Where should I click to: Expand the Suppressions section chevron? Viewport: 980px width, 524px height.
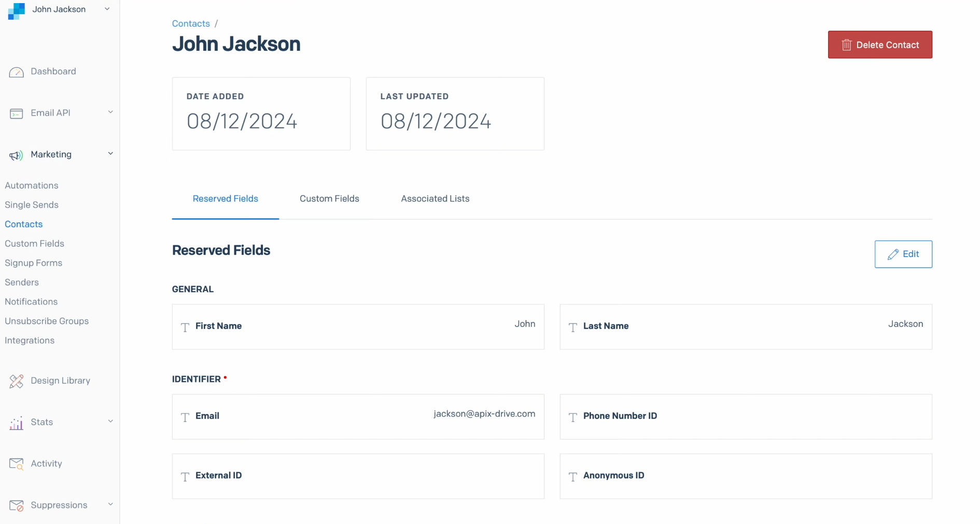click(110, 504)
